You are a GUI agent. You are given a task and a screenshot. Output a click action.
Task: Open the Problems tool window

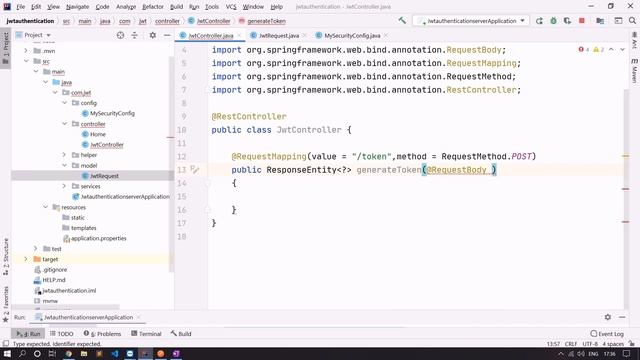(102, 333)
